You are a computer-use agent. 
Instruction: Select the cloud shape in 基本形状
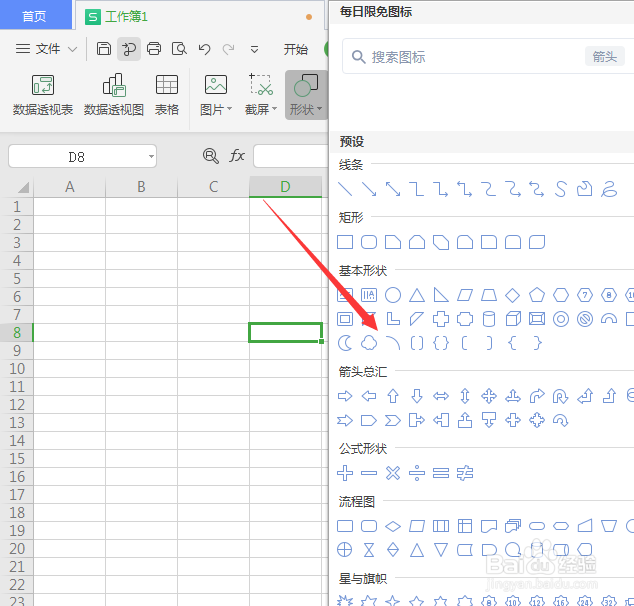tap(369, 343)
